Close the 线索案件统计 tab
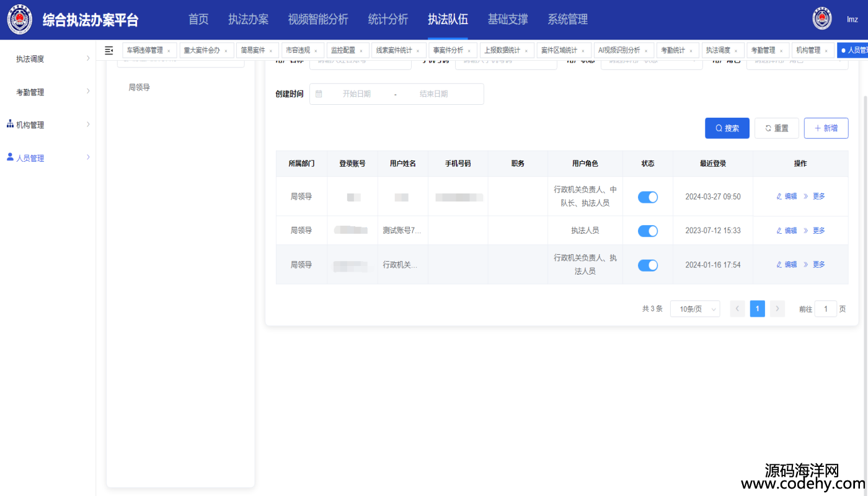Viewport: 868px width, 496px height. [x=418, y=51]
